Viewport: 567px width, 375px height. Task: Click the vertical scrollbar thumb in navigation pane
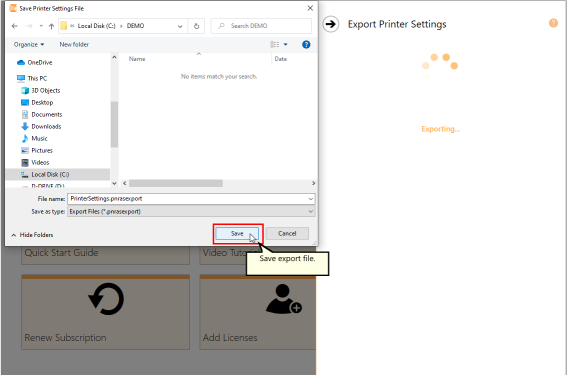114,124
